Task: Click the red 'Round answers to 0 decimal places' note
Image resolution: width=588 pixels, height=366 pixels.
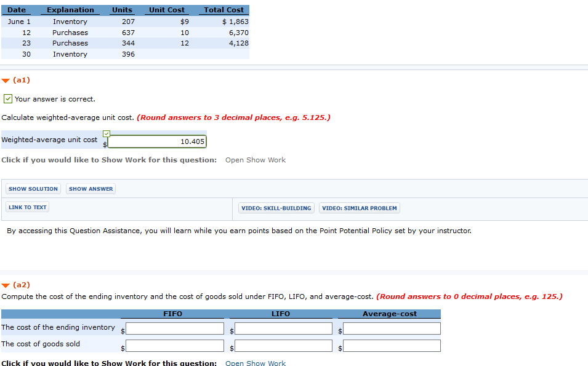Action: (x=470, y=296)
